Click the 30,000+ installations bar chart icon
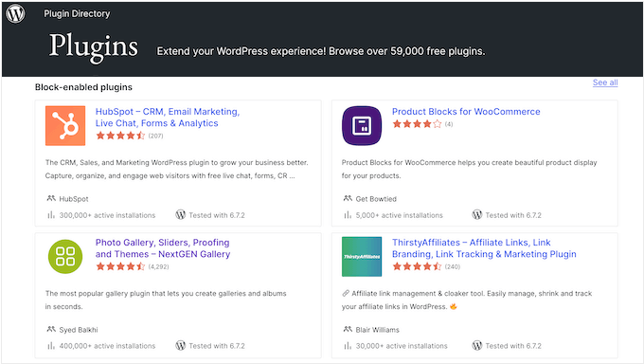This screenshot has height=364, width=644. pyautogui.click(x=348, y=345)
